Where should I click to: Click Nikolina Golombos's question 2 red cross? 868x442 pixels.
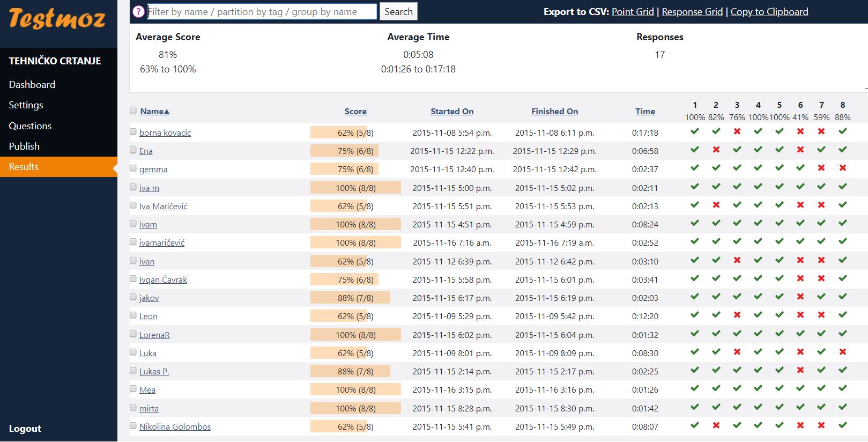click(716, 425)
